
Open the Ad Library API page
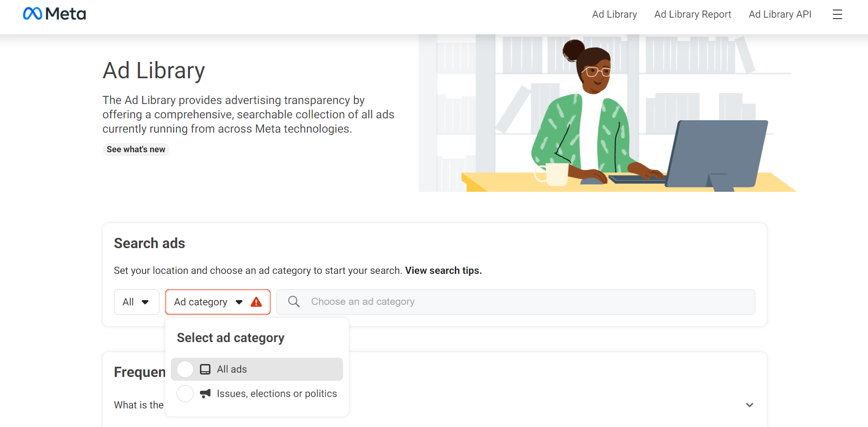pos(780,14)
